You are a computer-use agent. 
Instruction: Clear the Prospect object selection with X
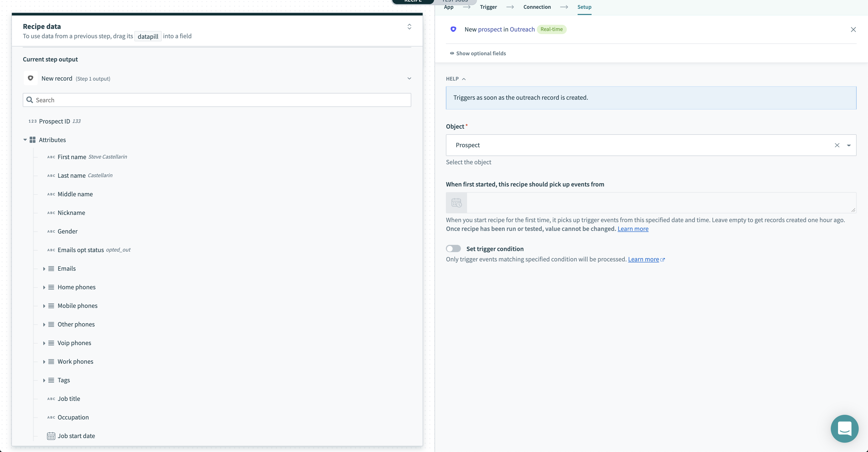[837, 145]
